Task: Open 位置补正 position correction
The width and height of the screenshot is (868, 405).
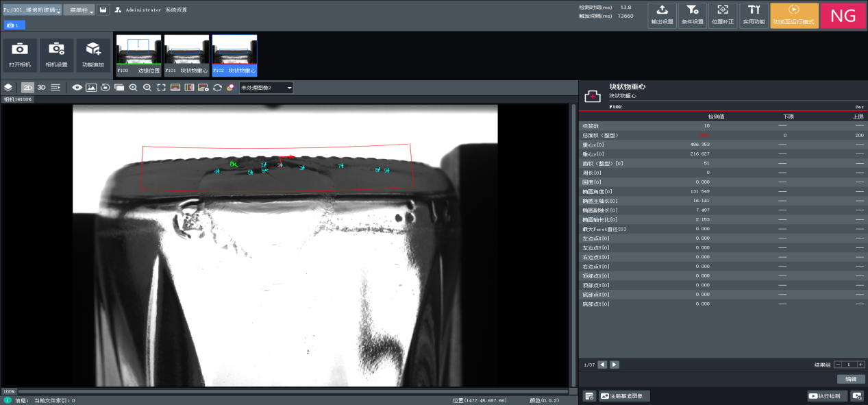Action: pos(723,14)
